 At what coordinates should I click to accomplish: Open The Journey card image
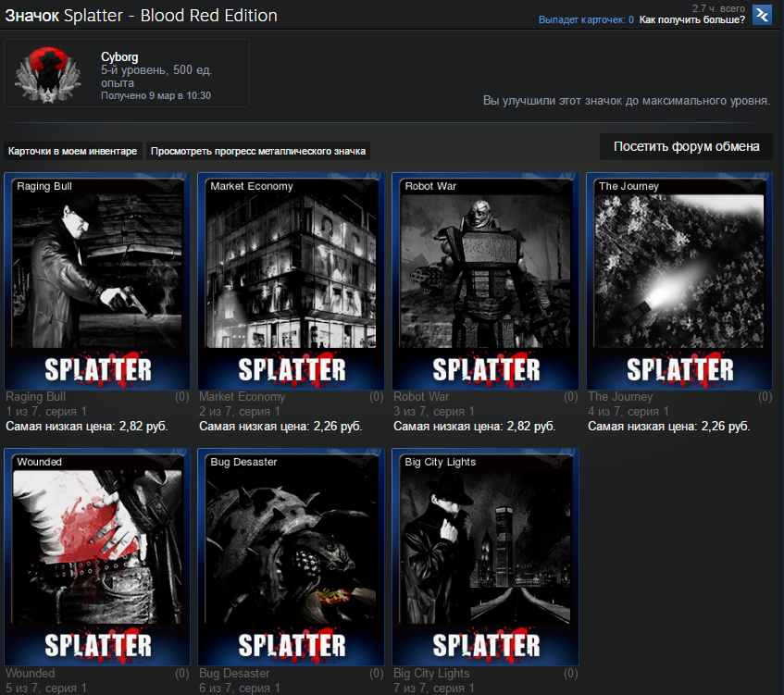coord(679,281)
